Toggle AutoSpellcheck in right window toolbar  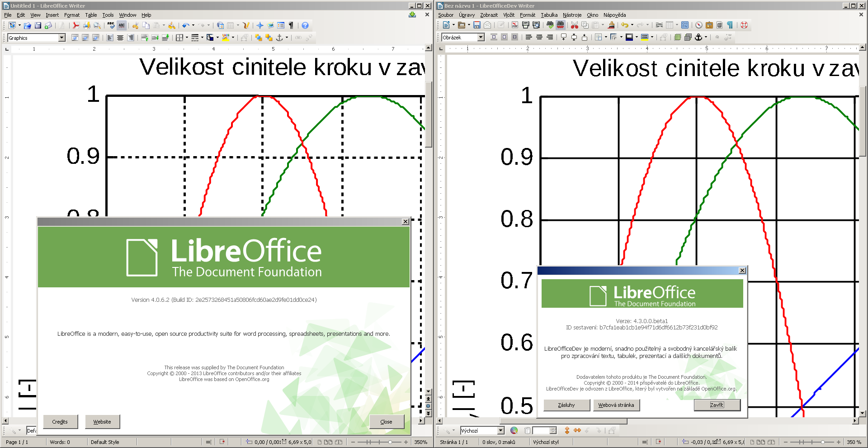[561, 25]
